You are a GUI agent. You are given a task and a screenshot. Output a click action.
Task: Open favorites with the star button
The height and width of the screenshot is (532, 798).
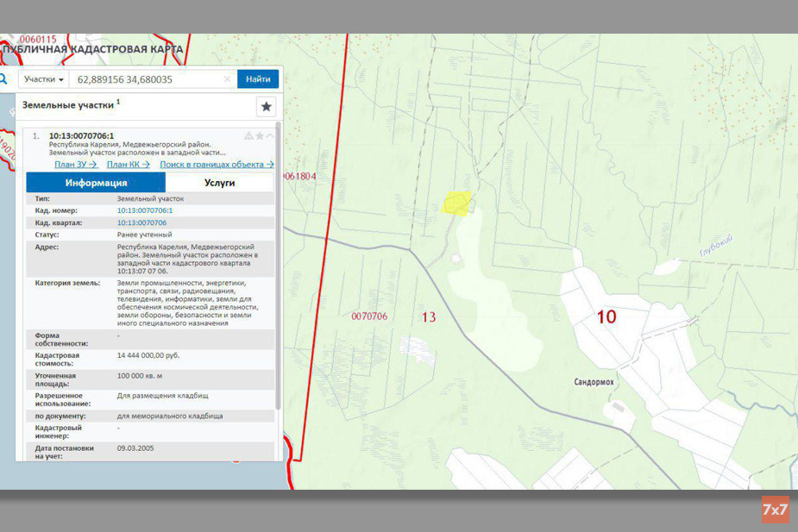coord(267,106)
